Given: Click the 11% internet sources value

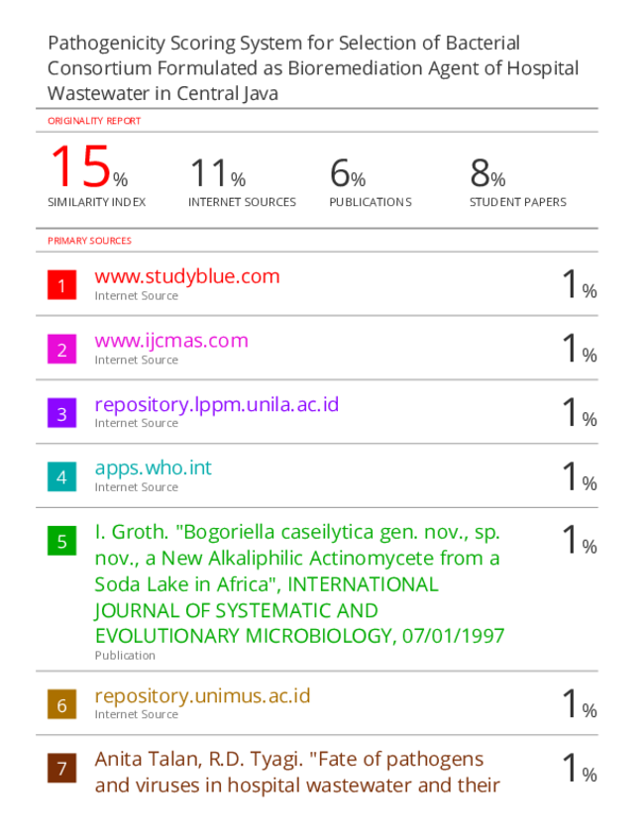Looking at the screenshot, I should (217, 173).
